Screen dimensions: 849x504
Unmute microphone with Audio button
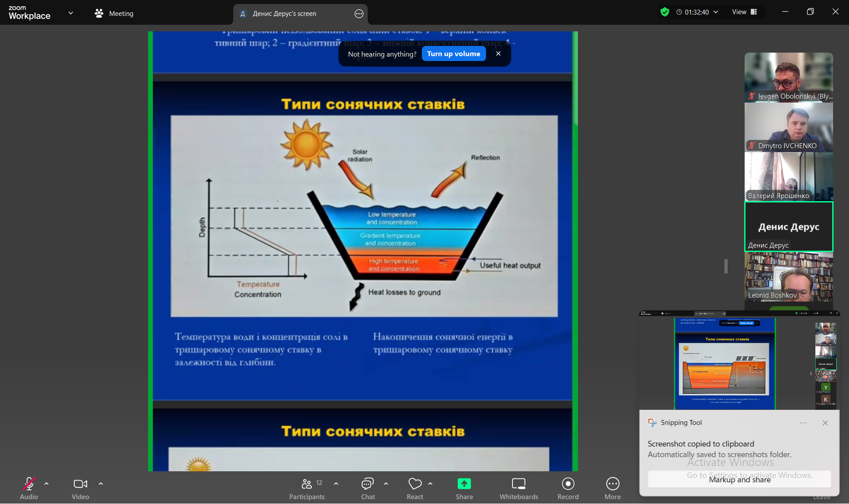pos(29,489)
